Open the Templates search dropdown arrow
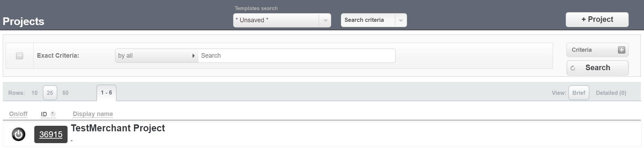 click(325, 20)
